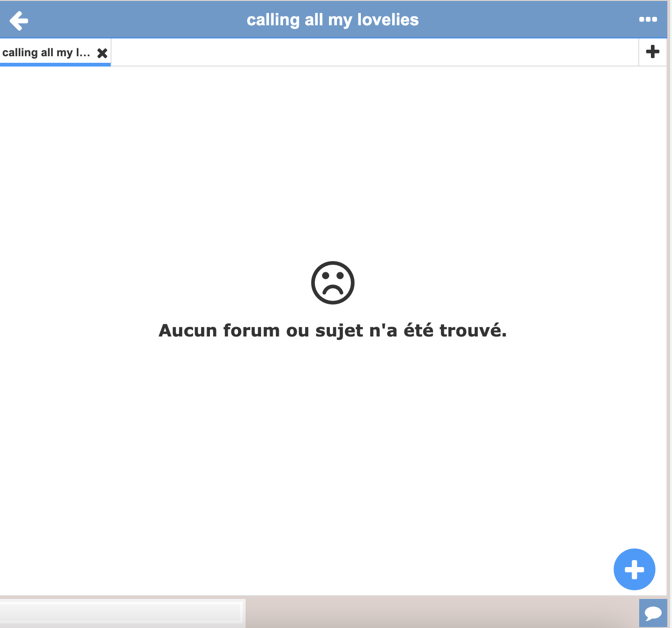Open the chat speech bubble icon

tap(653, 613)
